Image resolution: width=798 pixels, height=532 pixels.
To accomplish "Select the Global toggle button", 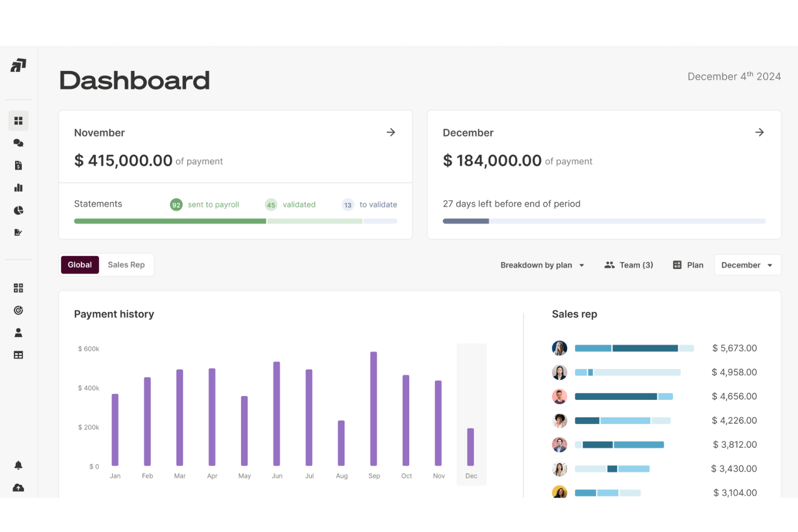I will pyautogui.click(x=79, y=265).
